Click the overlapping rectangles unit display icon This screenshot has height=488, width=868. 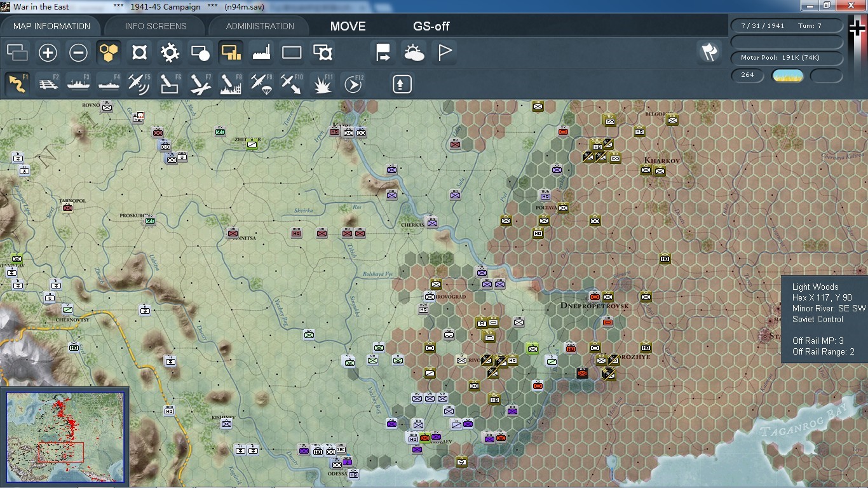tap(17, 53)
